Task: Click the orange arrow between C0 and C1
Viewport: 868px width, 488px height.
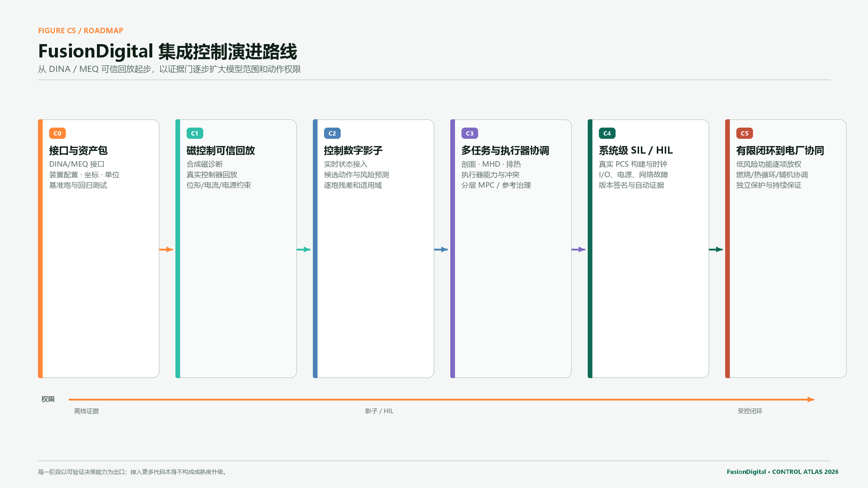Action: [x=166, y=249]
